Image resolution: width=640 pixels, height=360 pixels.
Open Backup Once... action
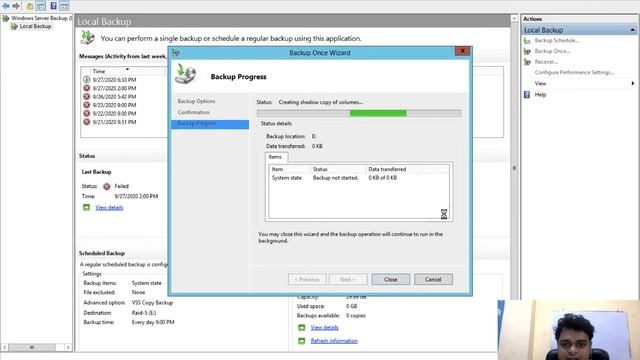coord(552,51)
